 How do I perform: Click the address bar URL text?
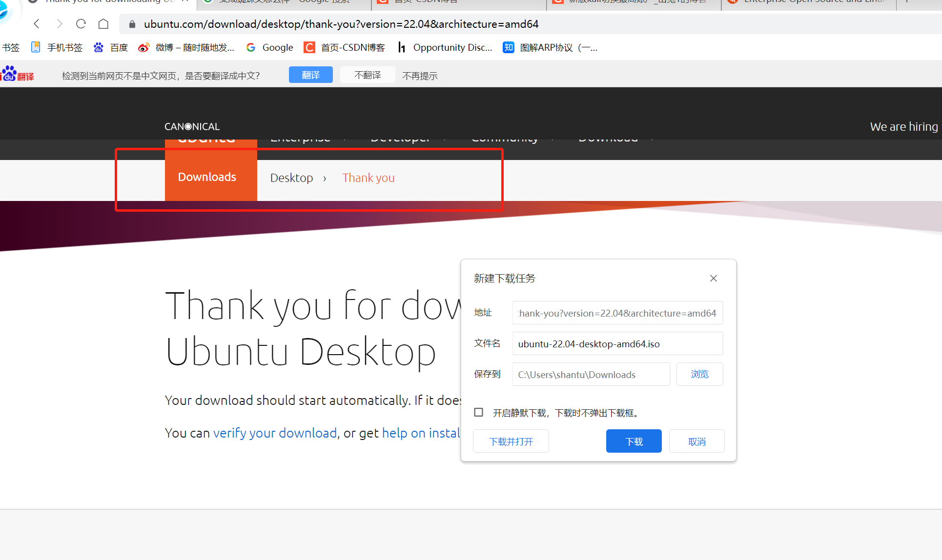[x=341, y=24]
